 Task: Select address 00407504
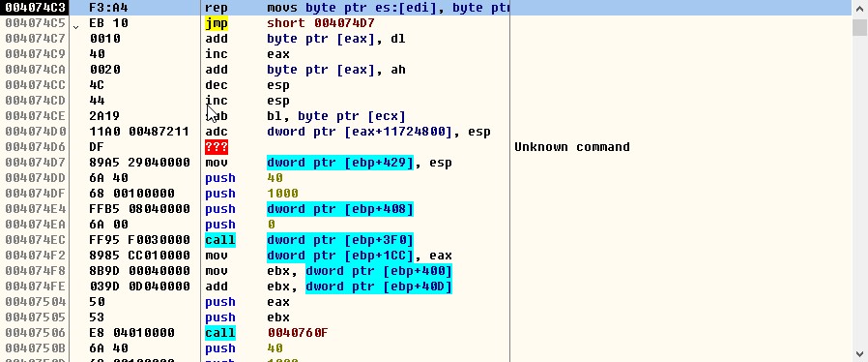[x=35, y=302]
